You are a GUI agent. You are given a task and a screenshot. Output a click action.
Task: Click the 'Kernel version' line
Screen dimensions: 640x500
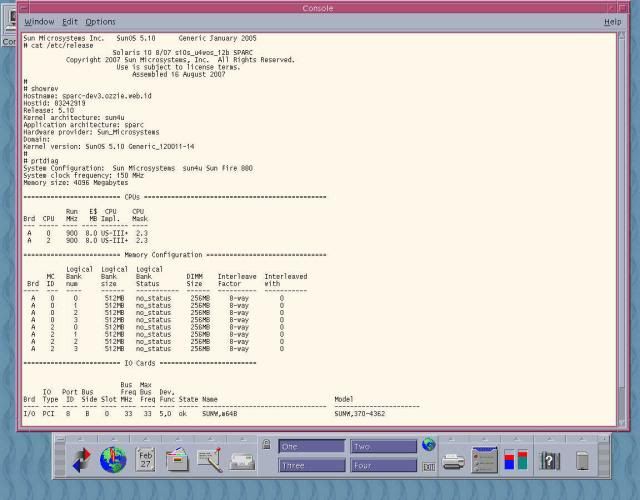[x=109, y=147]
